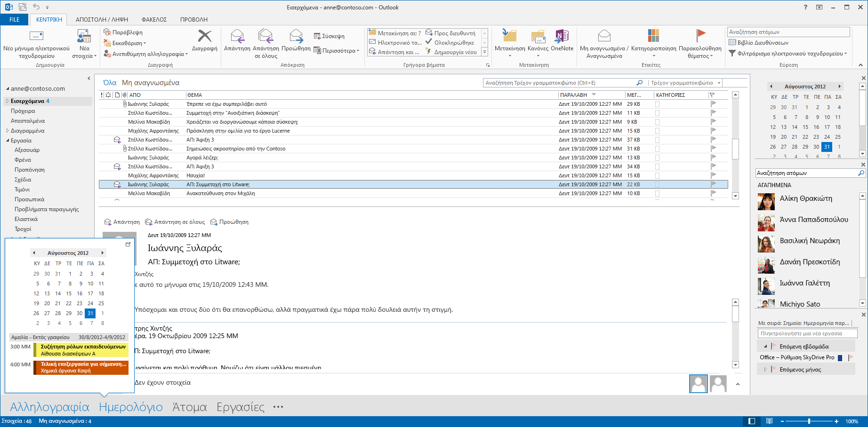Select the ΚΕΝΤΡΙΚΗ ribbon tab
Viewport: 868px width, 427px height.
pyautogui.click(x=49, y=20)
